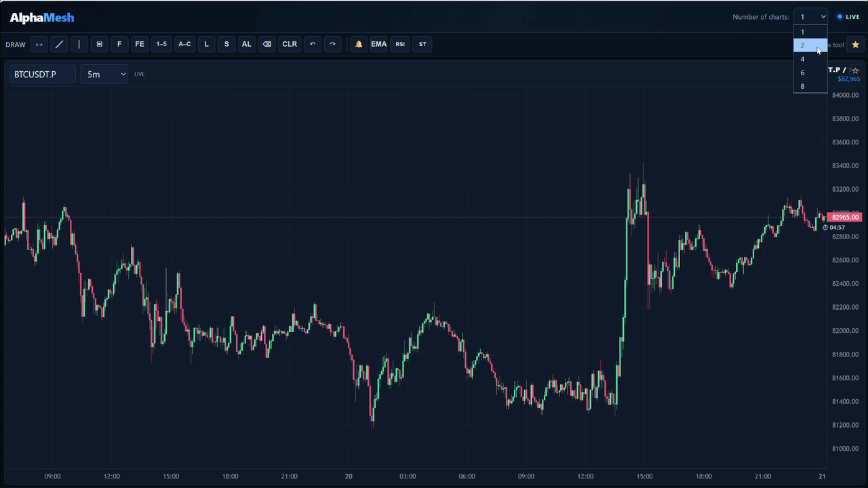Image resolution: width=868 pixels, height=488 pixels.
Task: Choose 4 charts from dropdown list
Action: [x=811, y=59]
